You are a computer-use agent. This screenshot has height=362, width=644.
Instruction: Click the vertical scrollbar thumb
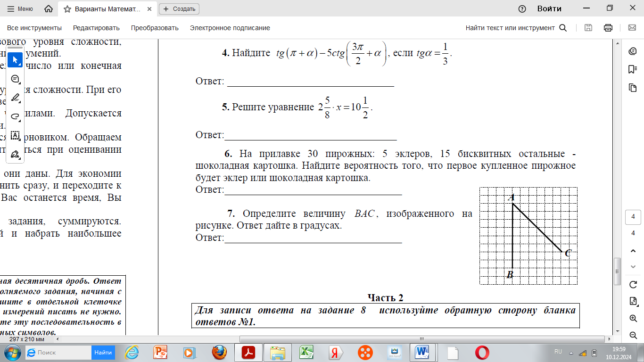tap(618, 271)
